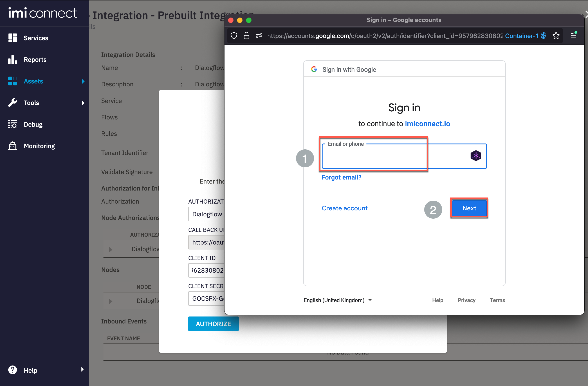Click the Help question mark icon
Image resolution: width=588 pixels, height=386 pixels.
click(x=13, y=370)
